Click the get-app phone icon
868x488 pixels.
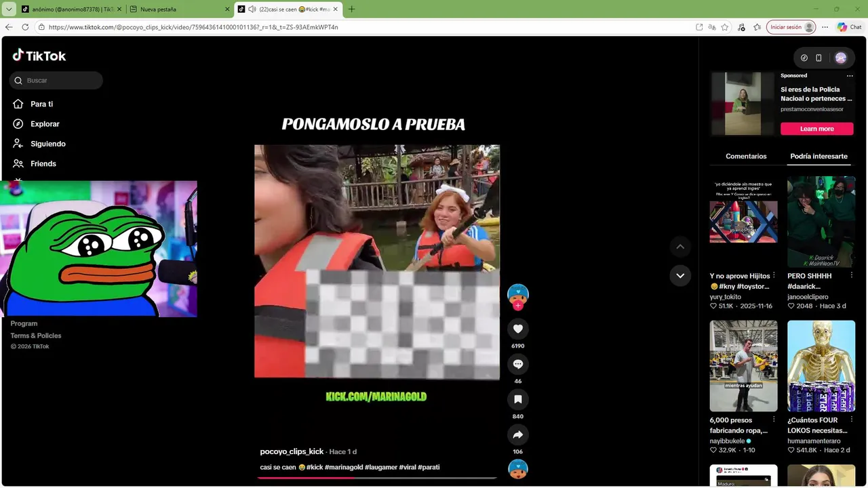coord(818,58)
